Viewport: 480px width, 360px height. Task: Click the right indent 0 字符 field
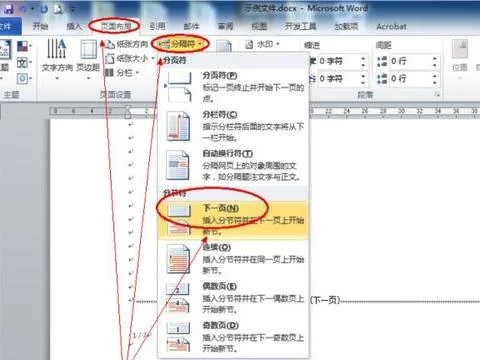pos(338,79)
